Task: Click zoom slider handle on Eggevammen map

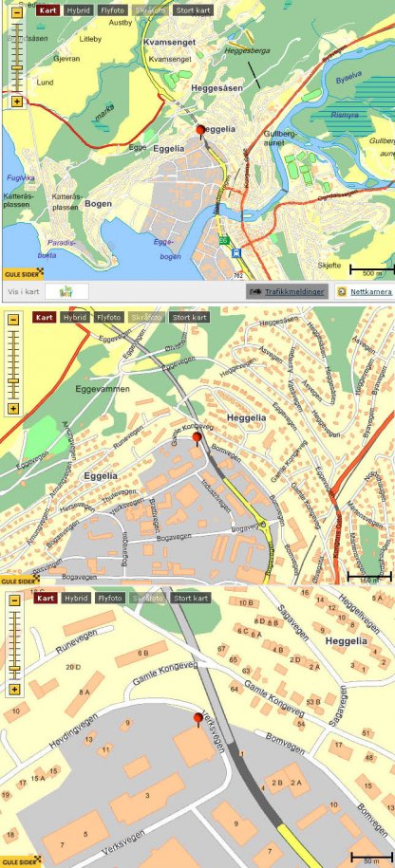Action: point(14,380)
